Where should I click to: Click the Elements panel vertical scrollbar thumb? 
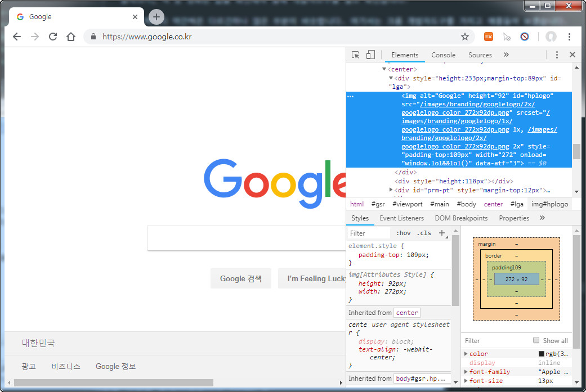coord(576,151)
